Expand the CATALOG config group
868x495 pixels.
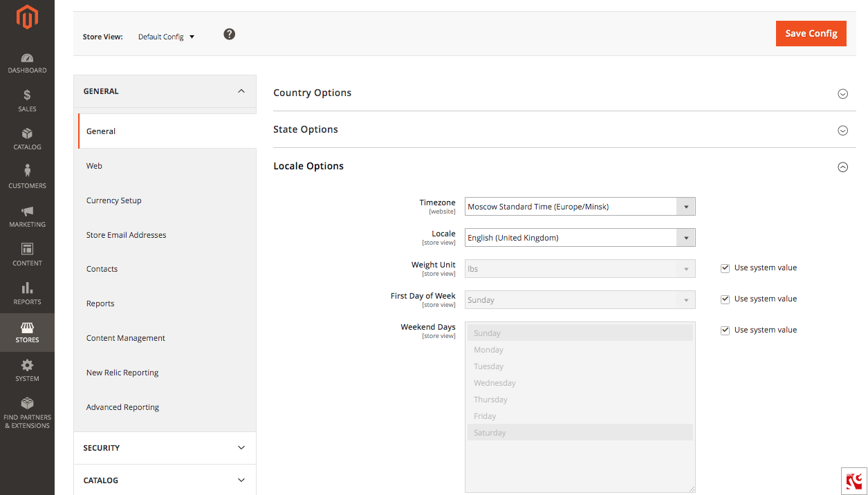pyautogui.click(x=165, y=480)
